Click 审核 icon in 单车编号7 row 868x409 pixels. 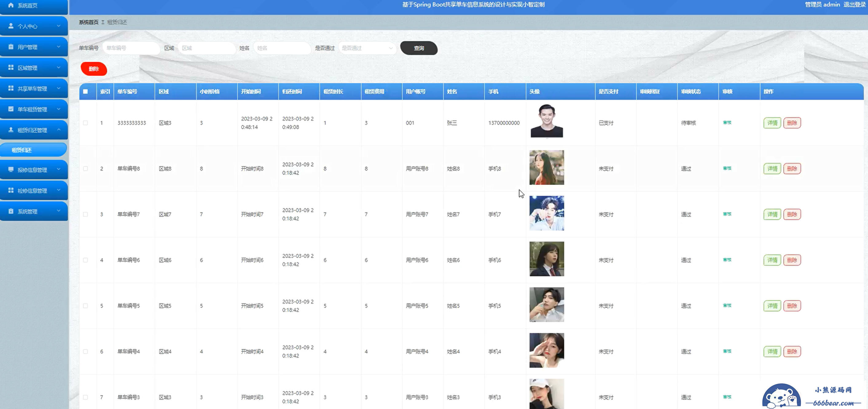(727, 214)
